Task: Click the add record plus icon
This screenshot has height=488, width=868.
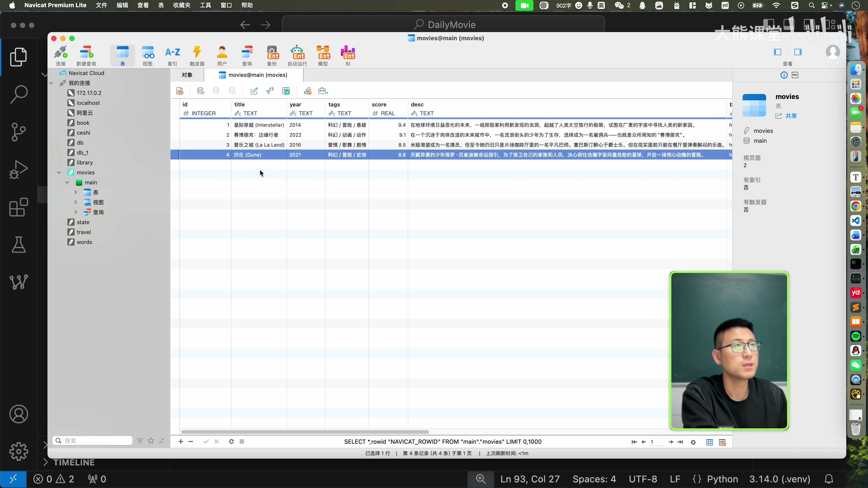Action: [x=181, y=441]
